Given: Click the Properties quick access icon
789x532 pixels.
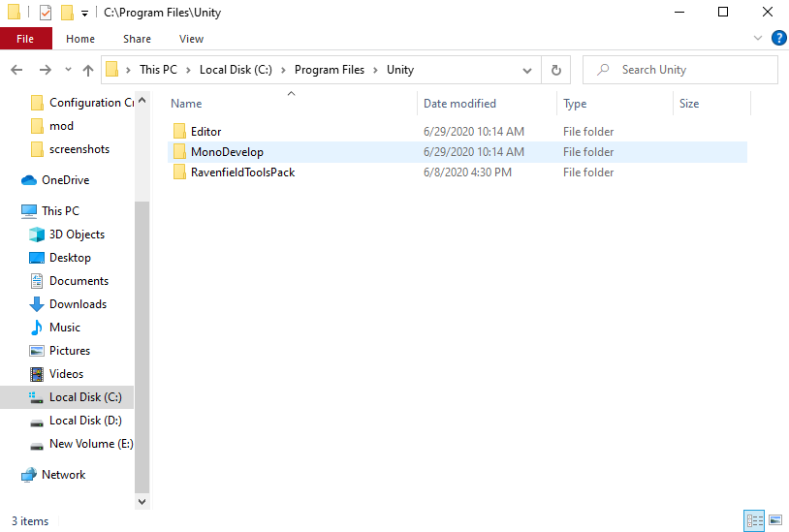Looking at the screenshot, I should [x=46, y=12].
